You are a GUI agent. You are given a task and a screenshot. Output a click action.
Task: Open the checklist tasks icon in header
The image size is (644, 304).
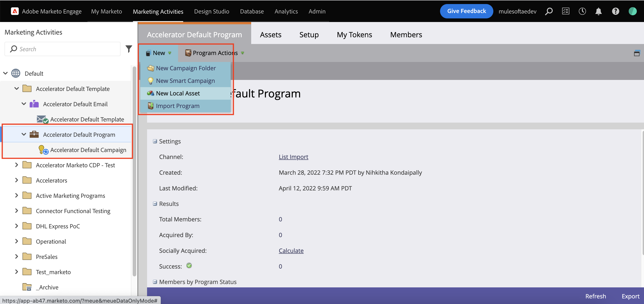tap(566, 11)
